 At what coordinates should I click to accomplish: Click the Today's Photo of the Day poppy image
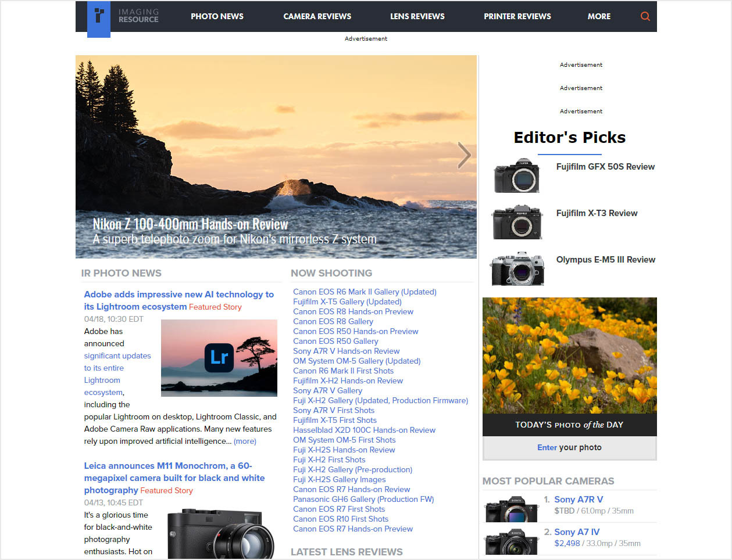[x=569, y=354]
